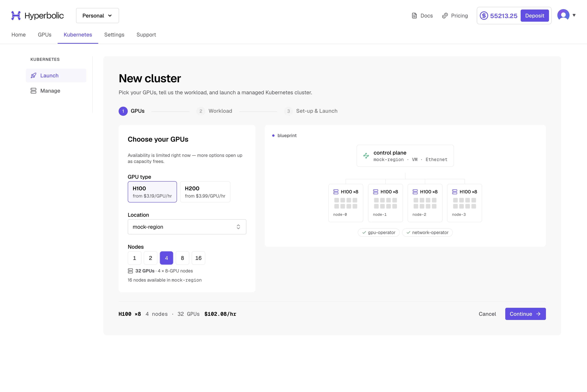
Task: Click the Continue button
Action: pyautogui.click(x=525, y=314)
